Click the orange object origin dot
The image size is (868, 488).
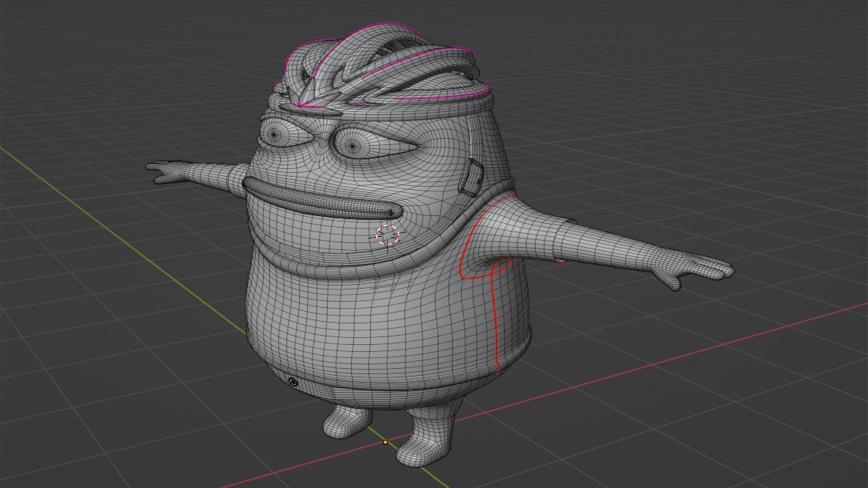point(385,442)
